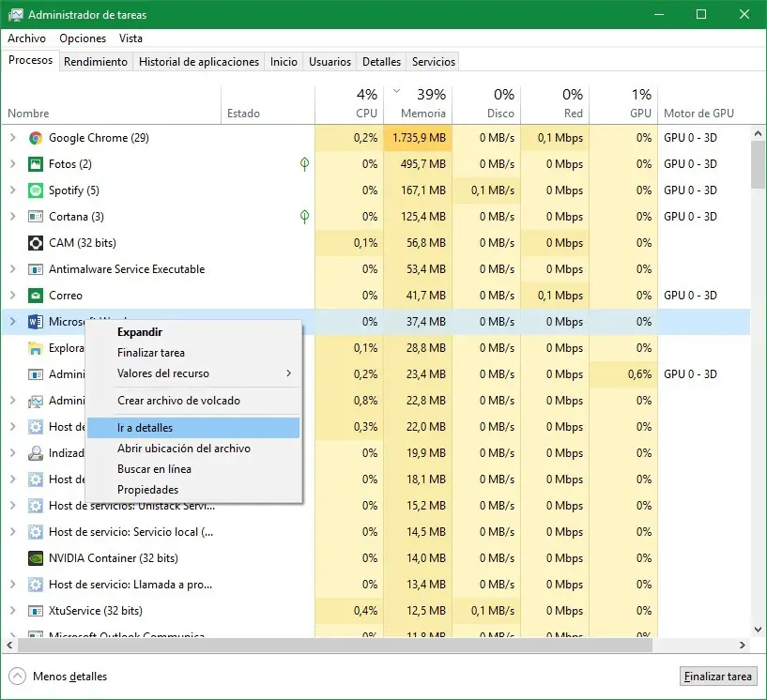Click the CAM (32 bits) icon
This screenshot has width=767, height=700.
[x=36, y=243]
